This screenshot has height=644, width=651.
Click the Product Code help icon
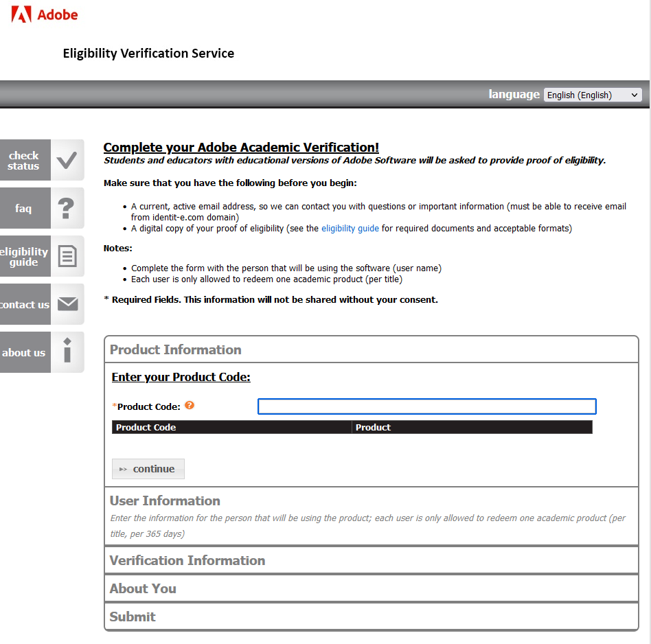tap(190, 405)
